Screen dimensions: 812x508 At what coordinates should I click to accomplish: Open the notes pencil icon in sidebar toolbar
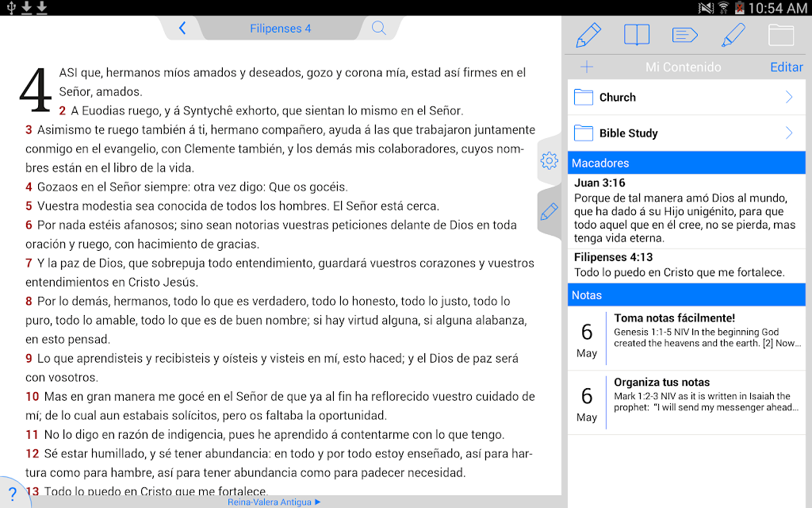click(x=588, y=35)
